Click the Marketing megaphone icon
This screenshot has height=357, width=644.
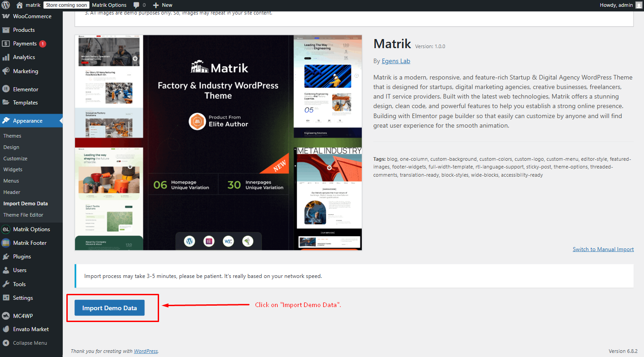[6, 71]
